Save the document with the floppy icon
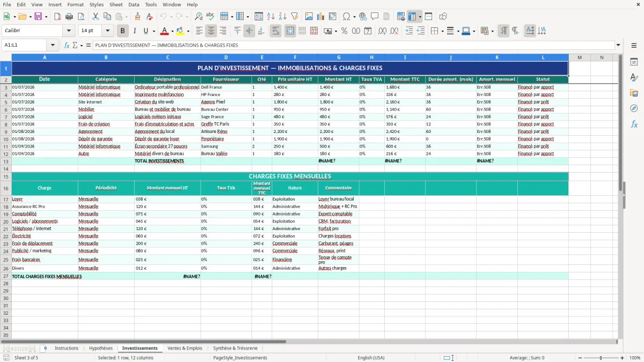644x362 pixels. click(x=38, y=17)
